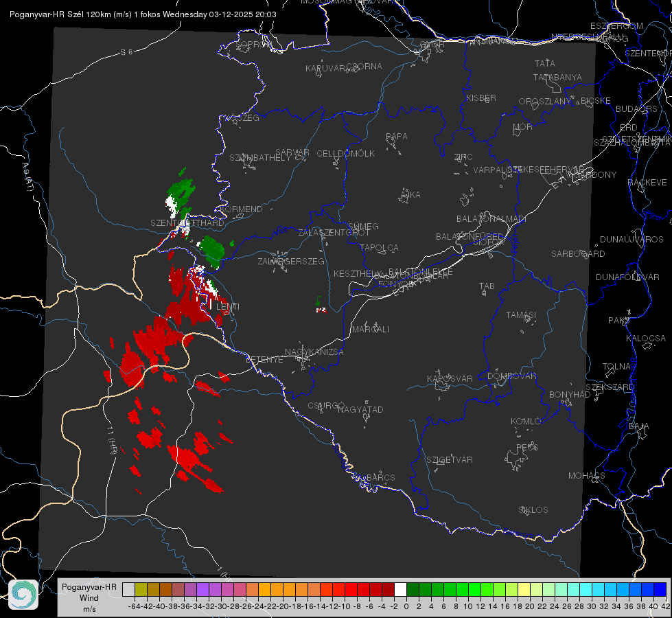The image size is (672, 618).
Task: Select the DUNAFOLDVAR city label
Action: click(x=627, y=277)
